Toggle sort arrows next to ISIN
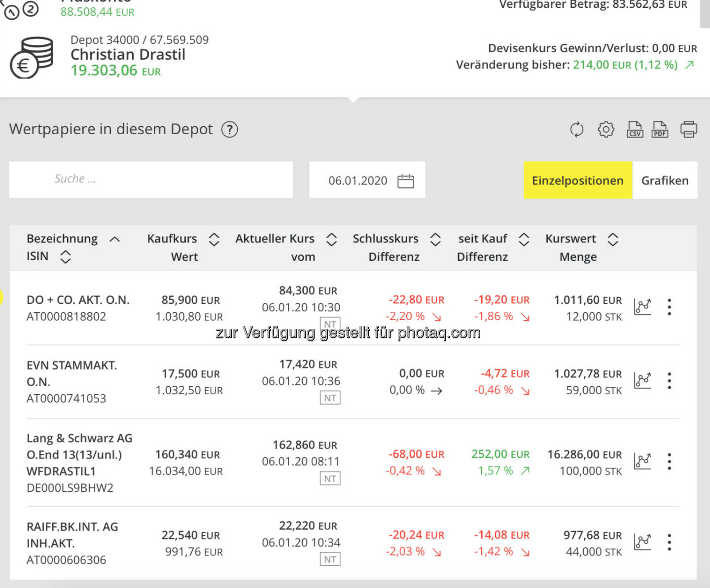Image resolution: width=710 pixels, height=588 pixels. tap(65, 257)
